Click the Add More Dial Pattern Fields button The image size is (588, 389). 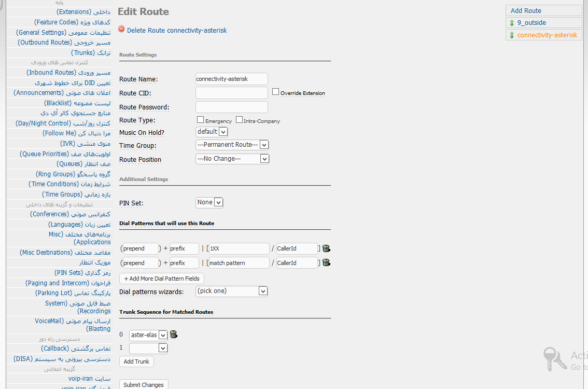[161, 279]
